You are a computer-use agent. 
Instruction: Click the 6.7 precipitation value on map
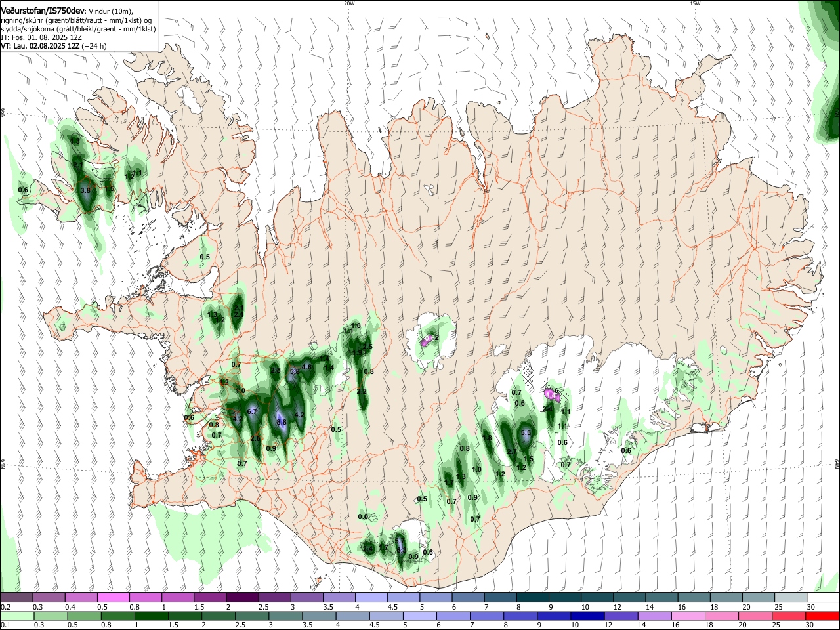(x=251, y=411)
